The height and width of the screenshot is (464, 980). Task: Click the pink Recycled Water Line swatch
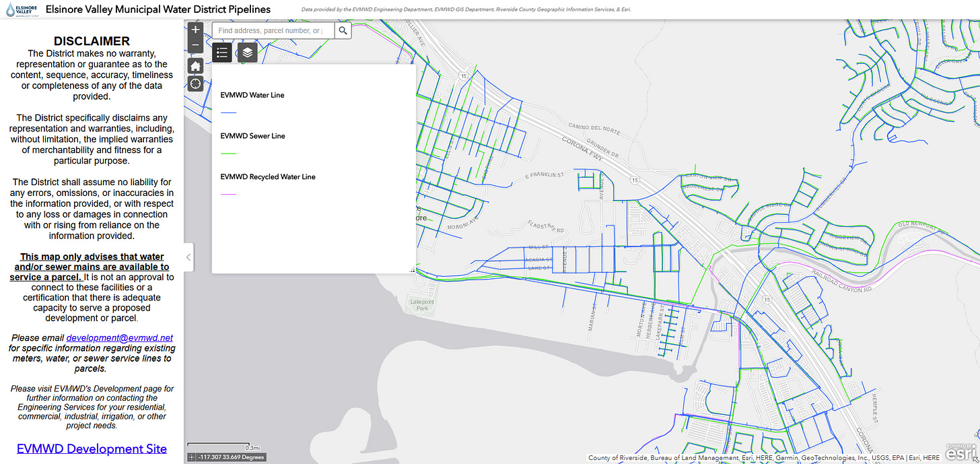point(229,194)
